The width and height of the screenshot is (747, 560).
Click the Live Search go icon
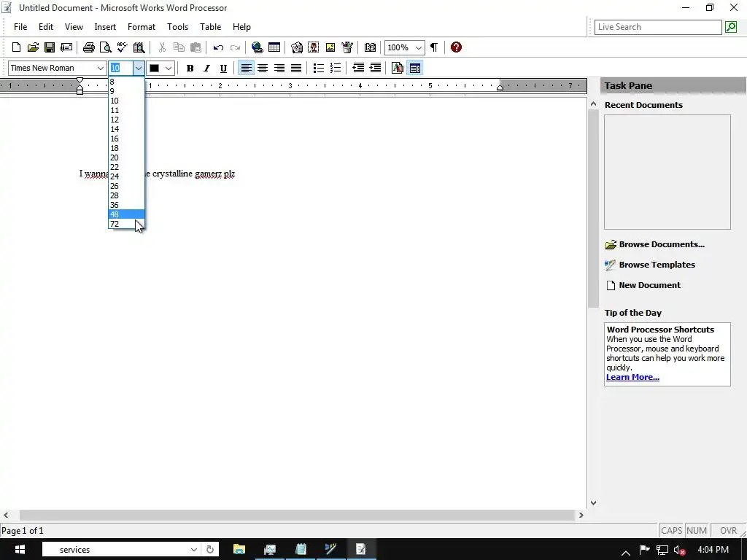731,27
